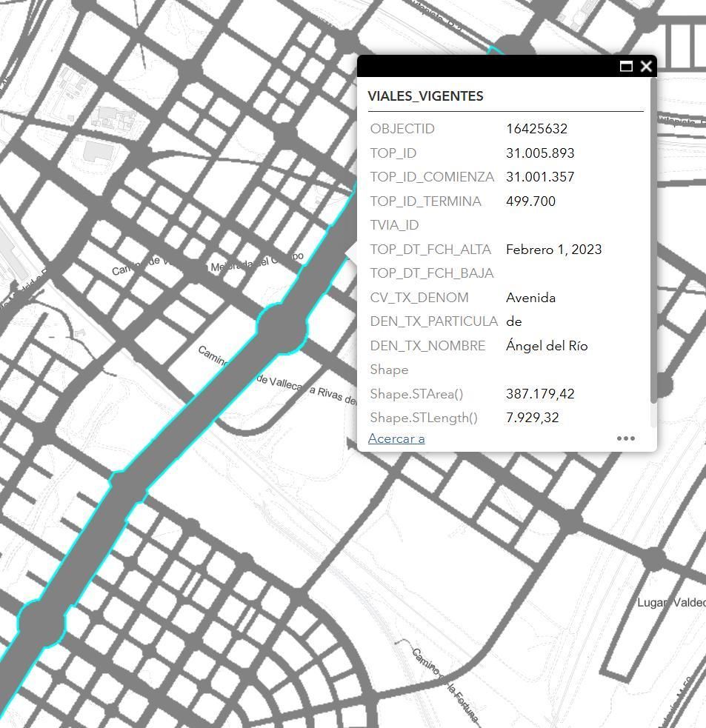Click the Shape.STArea() value 387.179,42

[540, 394]
